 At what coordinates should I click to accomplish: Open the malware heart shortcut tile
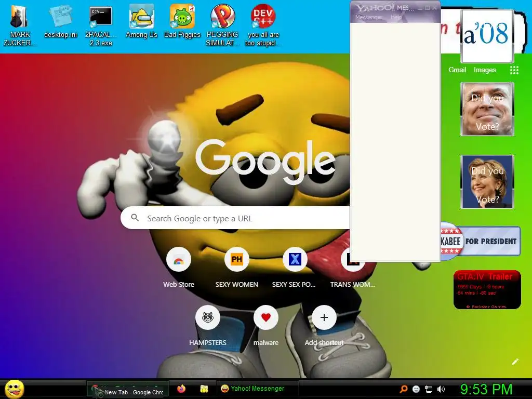(x=265, y=326)
